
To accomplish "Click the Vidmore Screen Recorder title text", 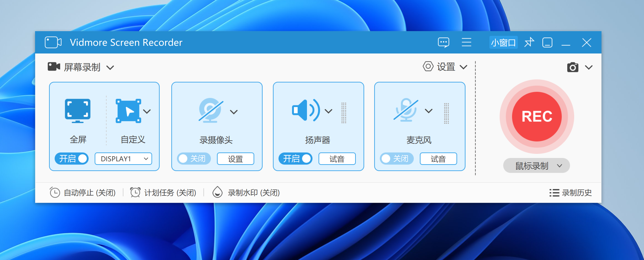I will pyautogui.click(x=126, y=42).
